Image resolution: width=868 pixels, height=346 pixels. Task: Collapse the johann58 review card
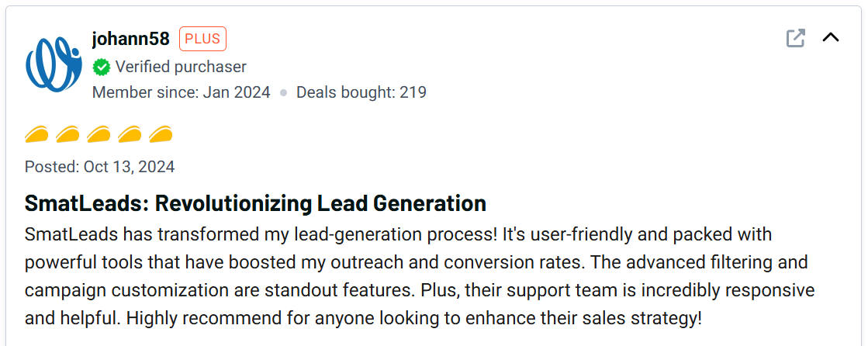click(x=831, y=37)
